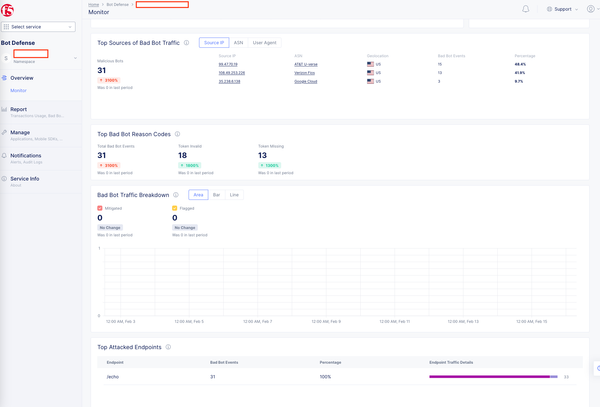Open the Select service dropdown

click(x=39, y=27)
